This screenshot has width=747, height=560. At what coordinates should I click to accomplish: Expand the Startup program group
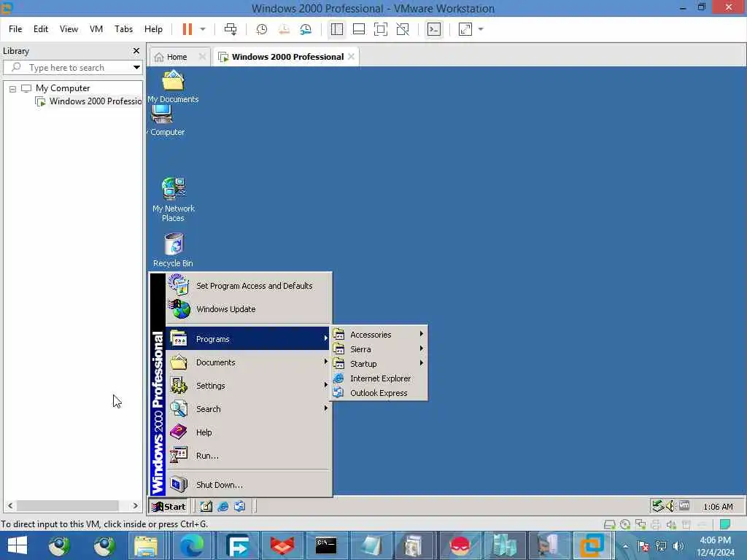[379, 364]
